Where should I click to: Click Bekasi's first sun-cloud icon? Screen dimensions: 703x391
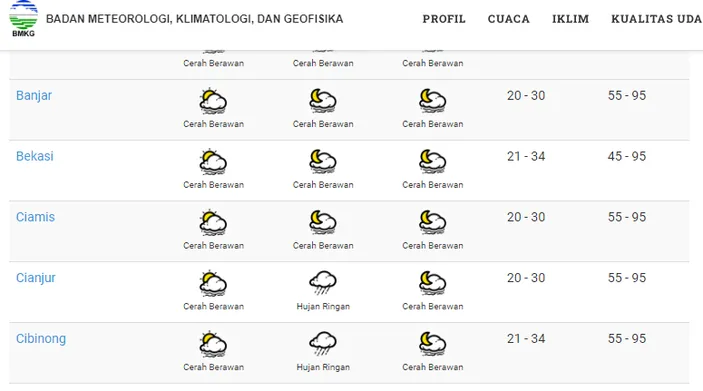pyautogui.click(x=213, y=161)
